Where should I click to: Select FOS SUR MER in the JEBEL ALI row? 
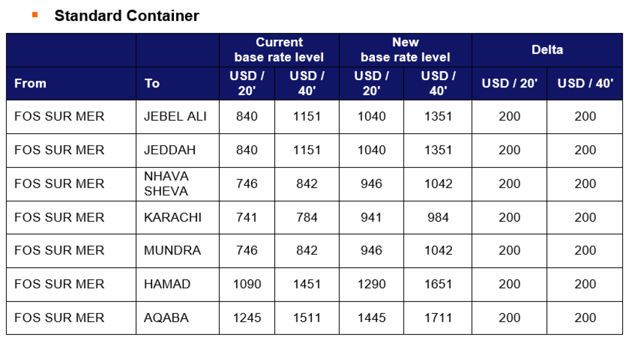coord(71,117)
